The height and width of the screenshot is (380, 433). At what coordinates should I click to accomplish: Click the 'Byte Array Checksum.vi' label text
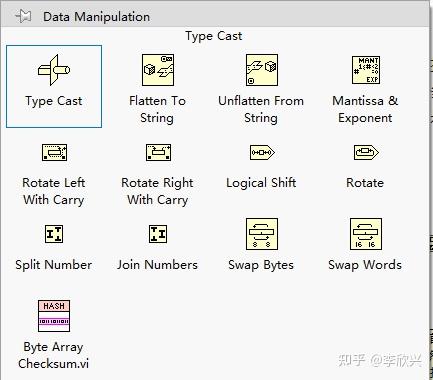[x=54, y=355]
